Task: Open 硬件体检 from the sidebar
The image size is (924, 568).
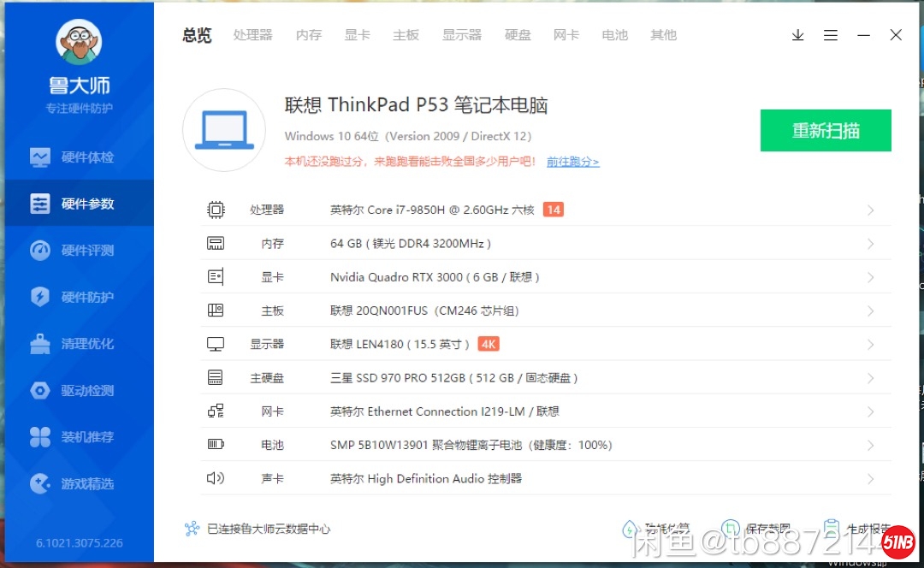Action: pos(79,157)
